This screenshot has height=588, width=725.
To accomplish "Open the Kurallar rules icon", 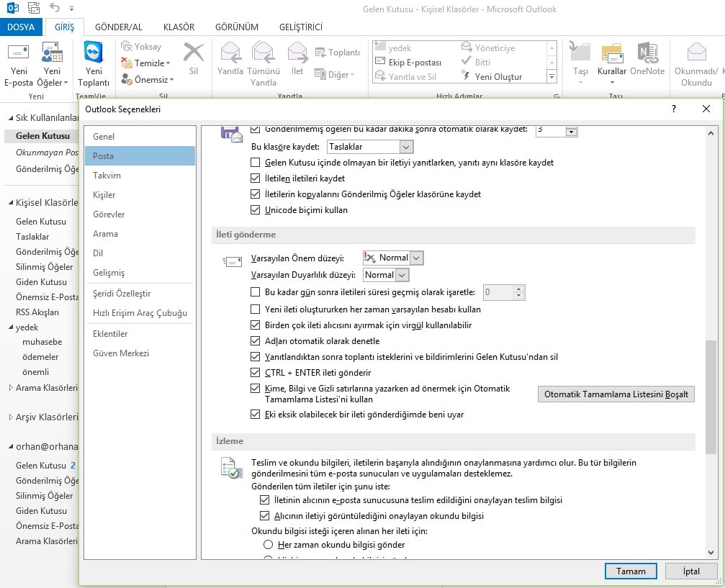I will pos(612,53).
